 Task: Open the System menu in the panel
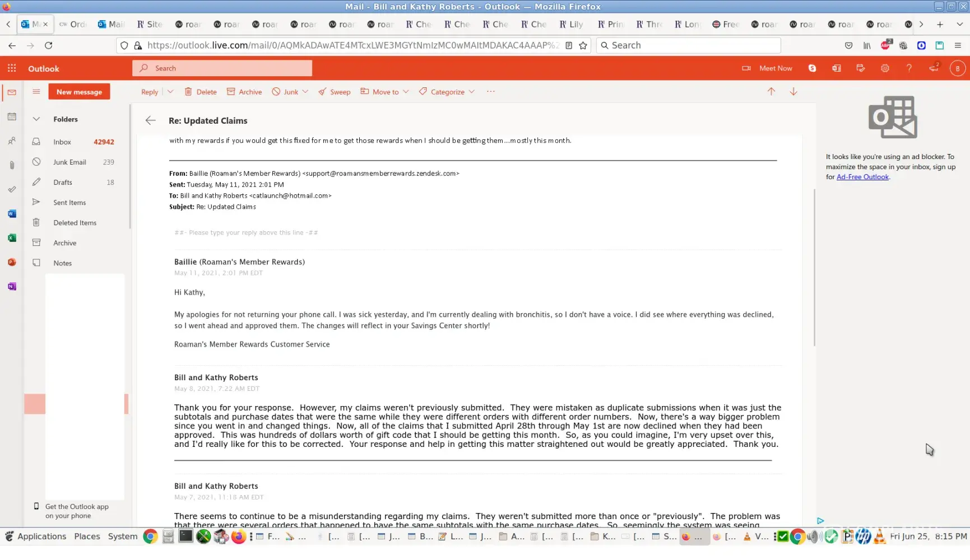click(122, 536)
